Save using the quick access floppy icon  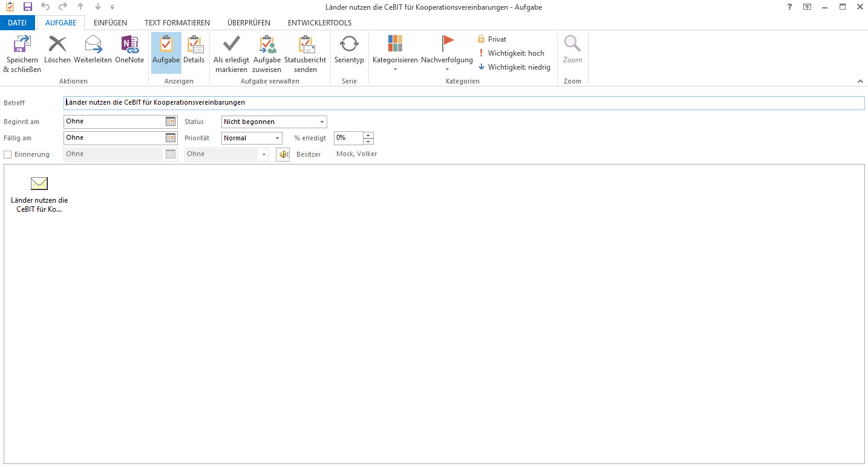tap(28, 7)
